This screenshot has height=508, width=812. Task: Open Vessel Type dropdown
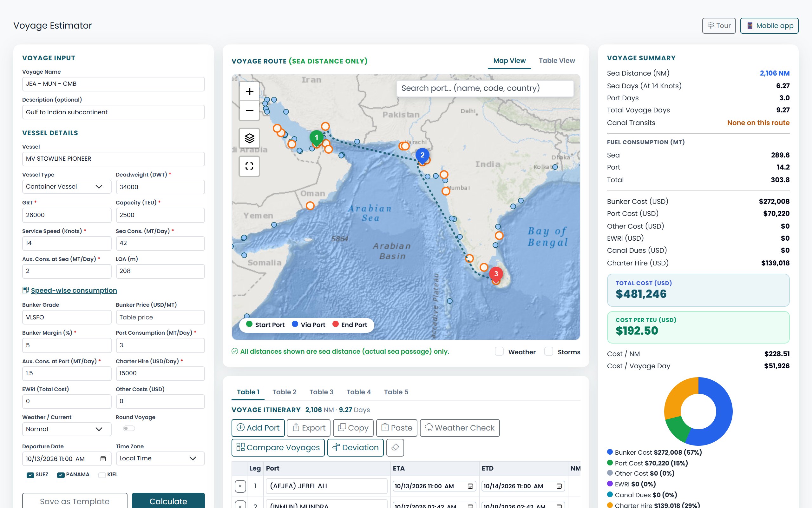click(x=66, y=187)
